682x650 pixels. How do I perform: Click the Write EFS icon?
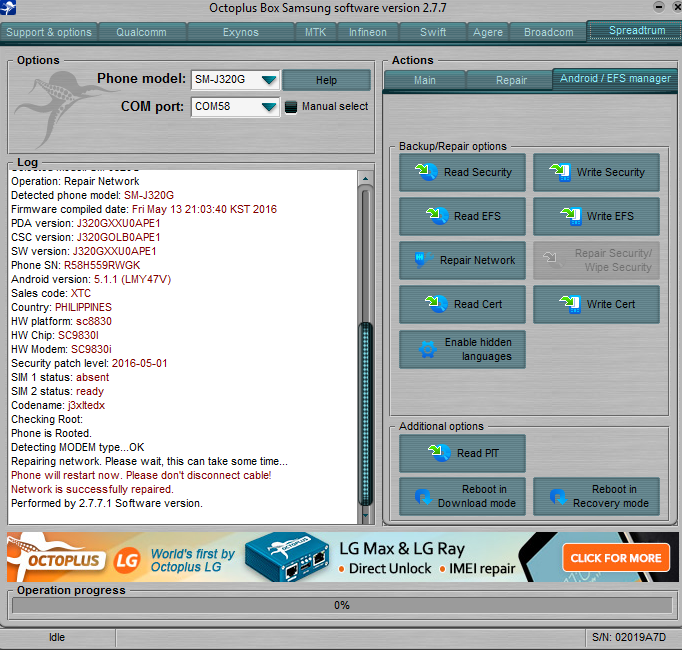point(570,216)
